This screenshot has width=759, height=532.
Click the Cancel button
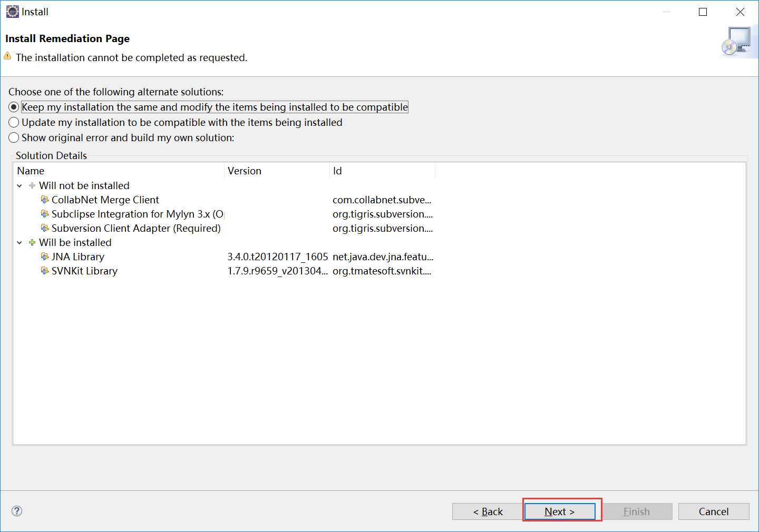pos(714,511)
